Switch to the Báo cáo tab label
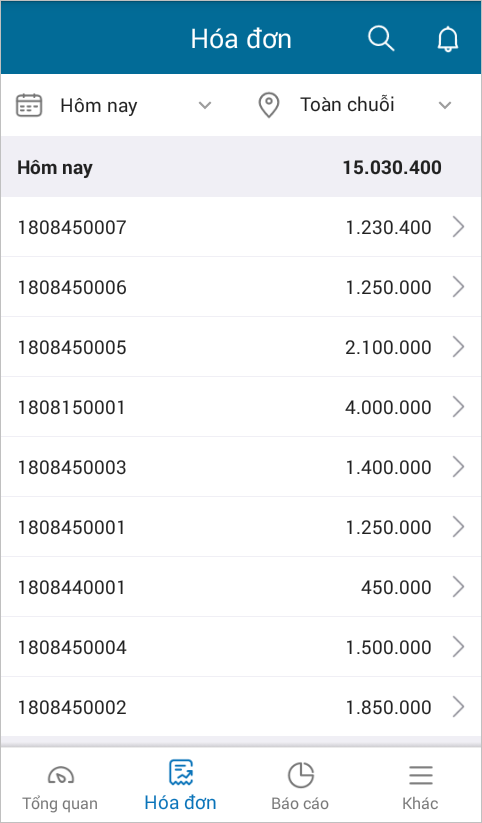Image resolution: width=482 pixels, height=823 pixels. point(300,804)
